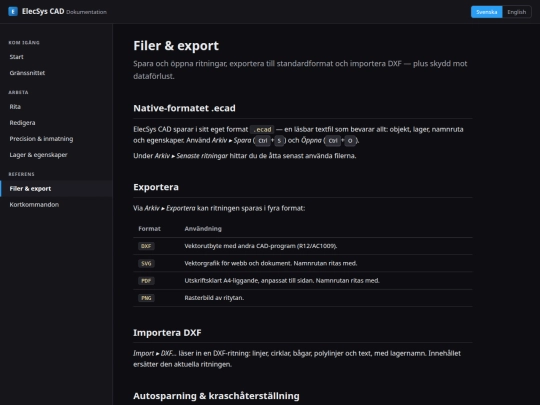Click the Importera DXF heading
This screenshot has height=405, width=540.
(x=167, y=333)
